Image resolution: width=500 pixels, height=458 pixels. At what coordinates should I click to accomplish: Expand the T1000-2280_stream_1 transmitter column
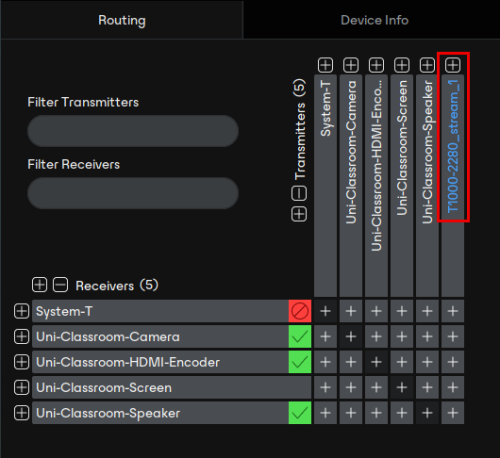[453, 65]
